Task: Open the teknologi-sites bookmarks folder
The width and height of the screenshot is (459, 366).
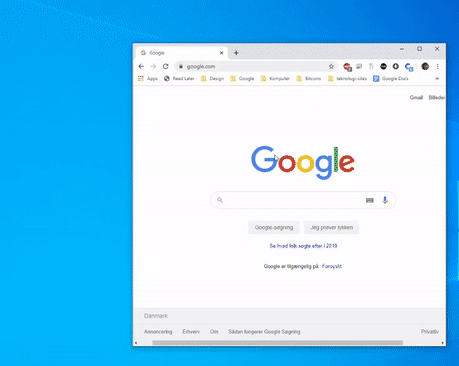Action: pos(347,79)
